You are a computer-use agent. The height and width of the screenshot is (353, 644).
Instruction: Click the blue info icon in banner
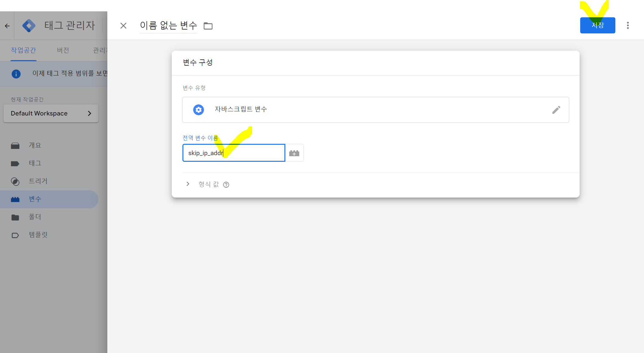[x=16, y=74]
